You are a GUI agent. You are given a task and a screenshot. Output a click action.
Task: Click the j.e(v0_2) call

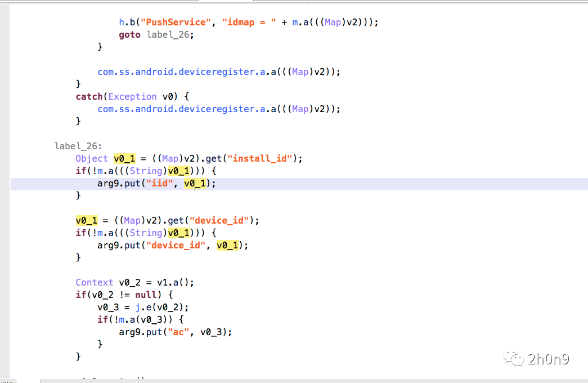coord(159,307)
